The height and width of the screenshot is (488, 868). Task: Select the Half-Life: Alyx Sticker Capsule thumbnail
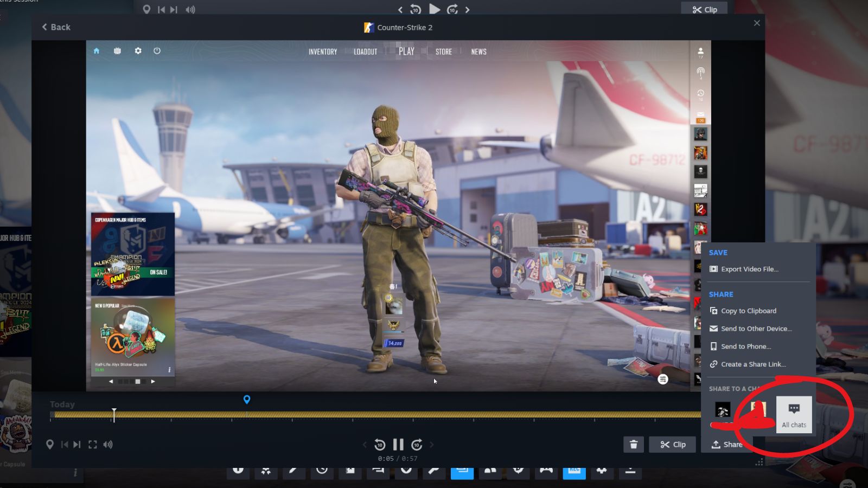point(132,336)
